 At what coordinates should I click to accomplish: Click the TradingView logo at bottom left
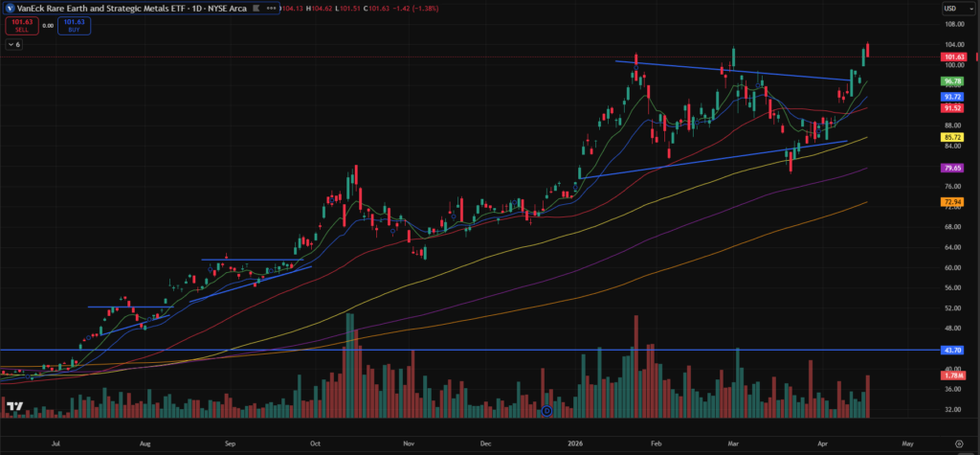click(14, 407)
